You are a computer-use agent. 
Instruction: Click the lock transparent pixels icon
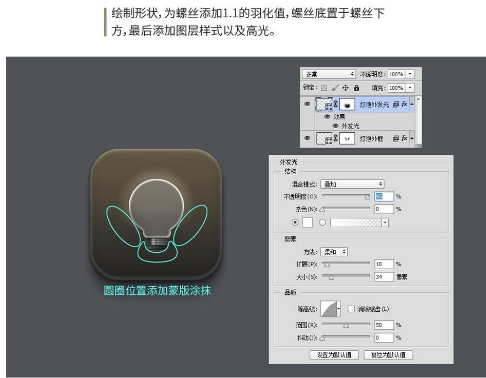[324, 88]
